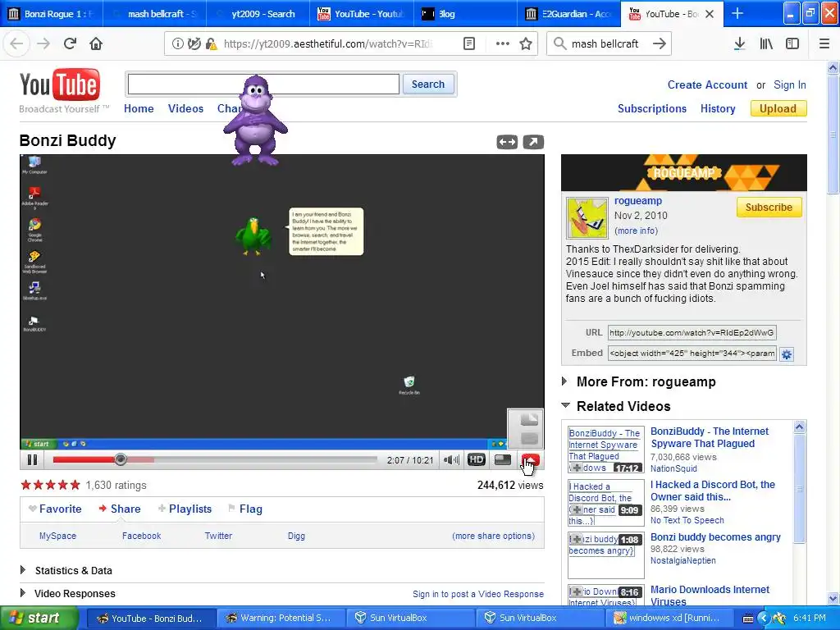Expand description with (more info) link
840x630 pixels.
coord(636,231)
